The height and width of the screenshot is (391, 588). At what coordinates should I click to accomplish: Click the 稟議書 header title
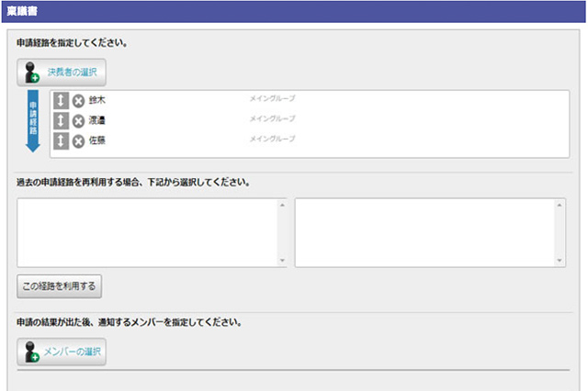click(x=22, y=11)
